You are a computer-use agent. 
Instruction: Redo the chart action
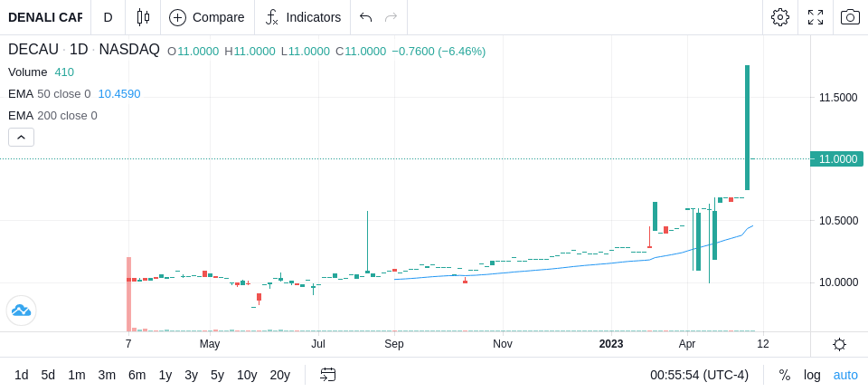click(392, 17)
